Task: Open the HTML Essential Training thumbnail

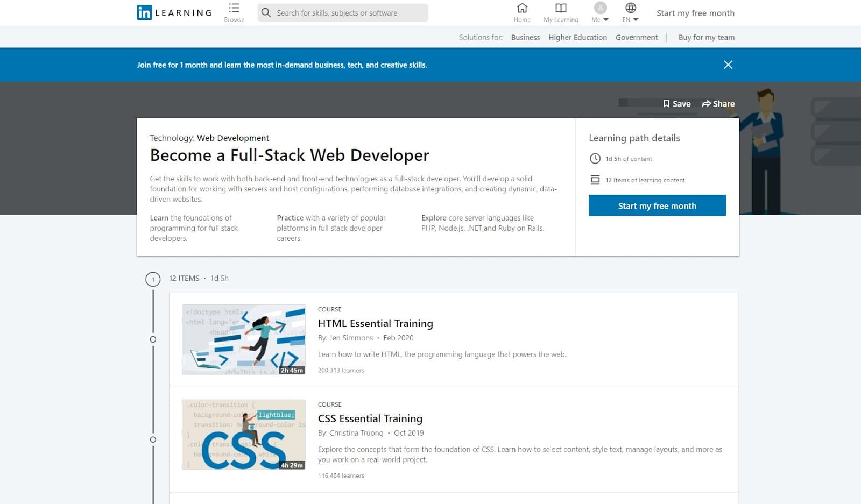Action: point(244,339)
